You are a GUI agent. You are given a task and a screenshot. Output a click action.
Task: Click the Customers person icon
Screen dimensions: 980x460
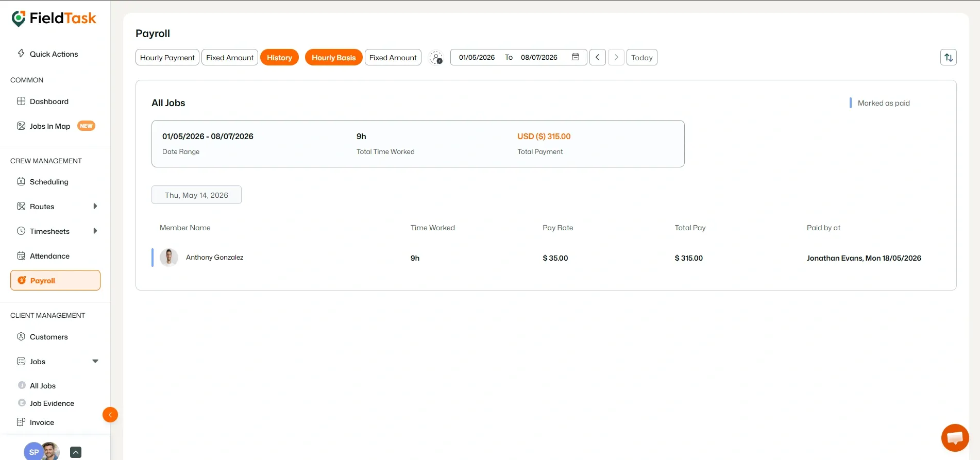[x=21, y=336]
